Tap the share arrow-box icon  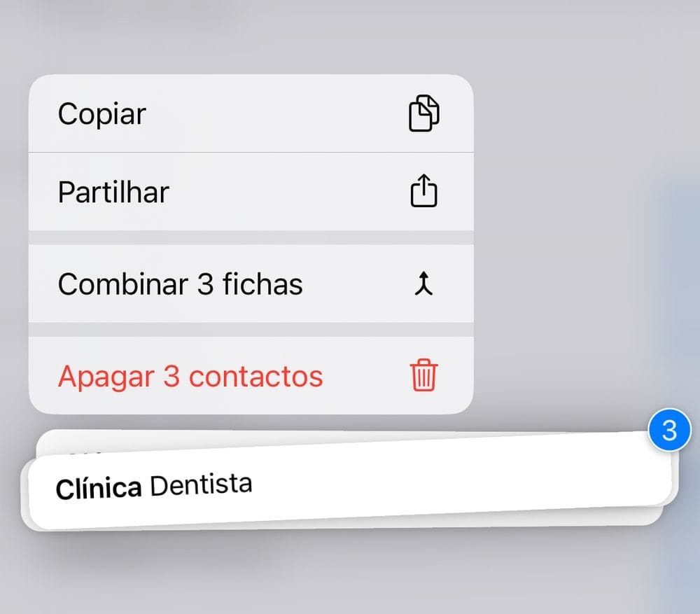(x=423, y=190)
